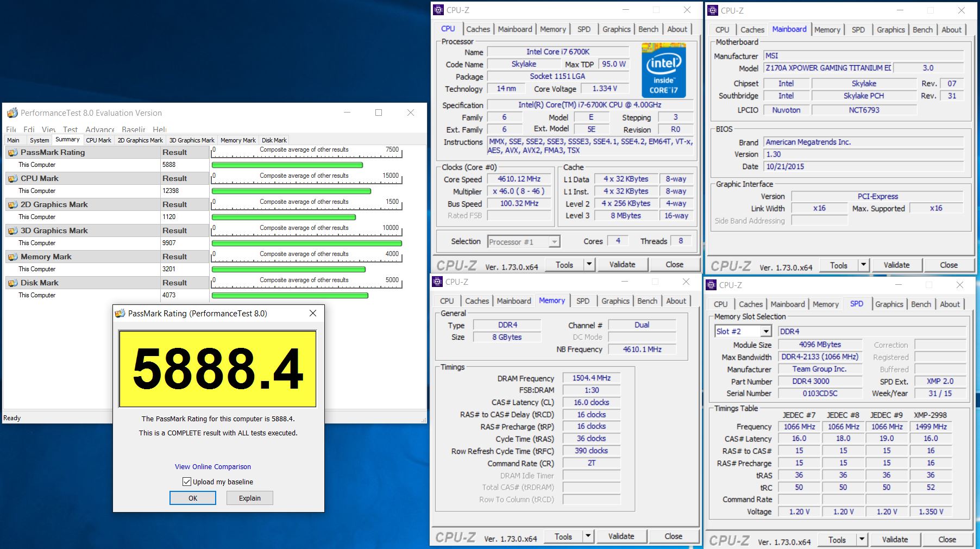
Task: Click the Memory Mark result 3201
Action: 169,269
